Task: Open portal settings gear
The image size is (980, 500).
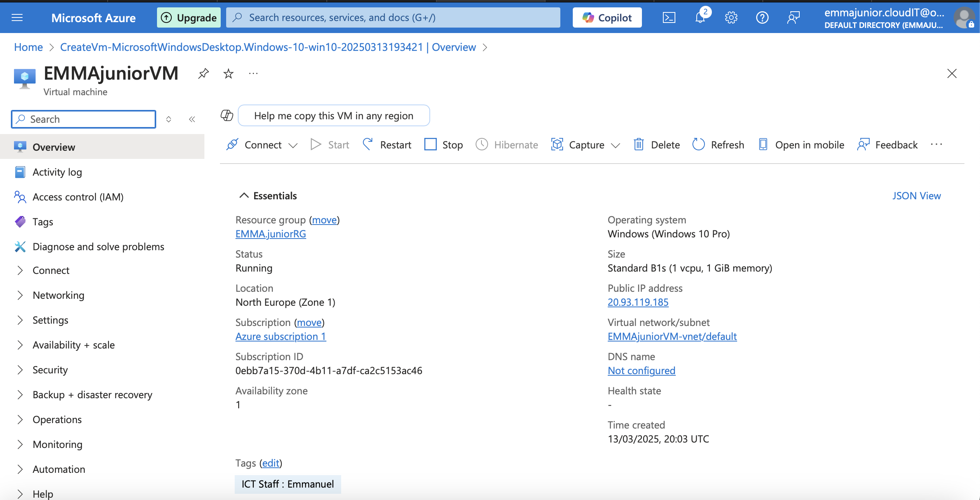Action: (731, 17)
